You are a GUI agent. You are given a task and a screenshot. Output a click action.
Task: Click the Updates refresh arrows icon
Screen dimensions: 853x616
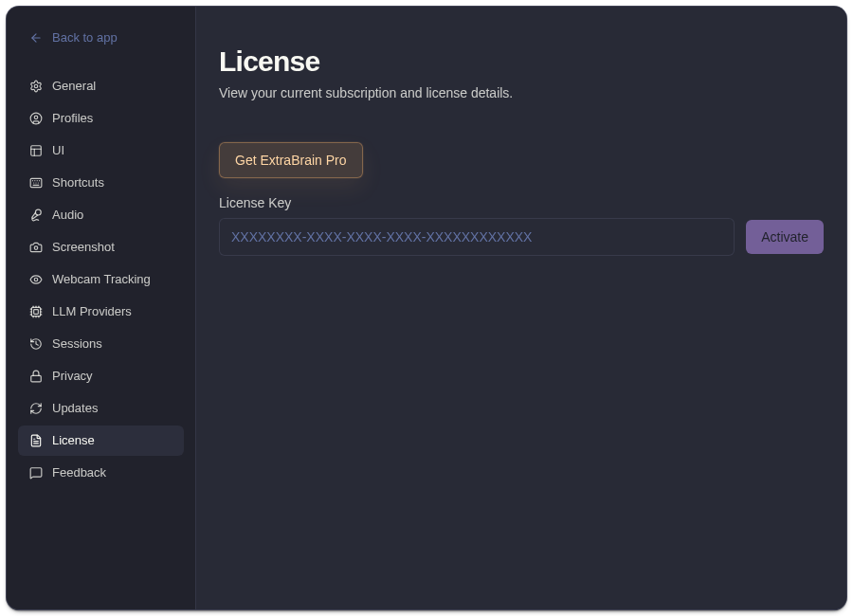(36, 408)
